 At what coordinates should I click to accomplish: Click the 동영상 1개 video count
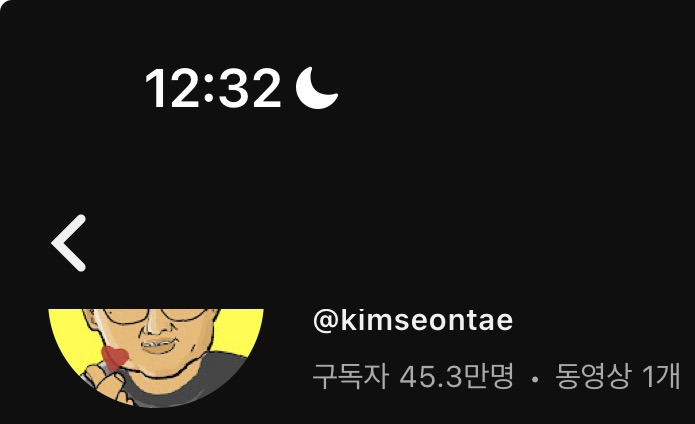617,376
